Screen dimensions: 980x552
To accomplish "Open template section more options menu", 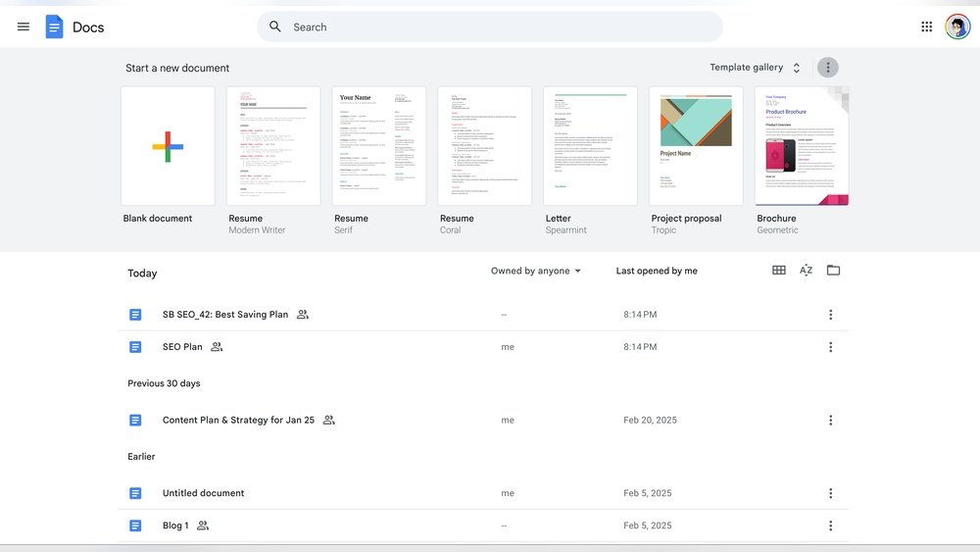I will [827, 68].
